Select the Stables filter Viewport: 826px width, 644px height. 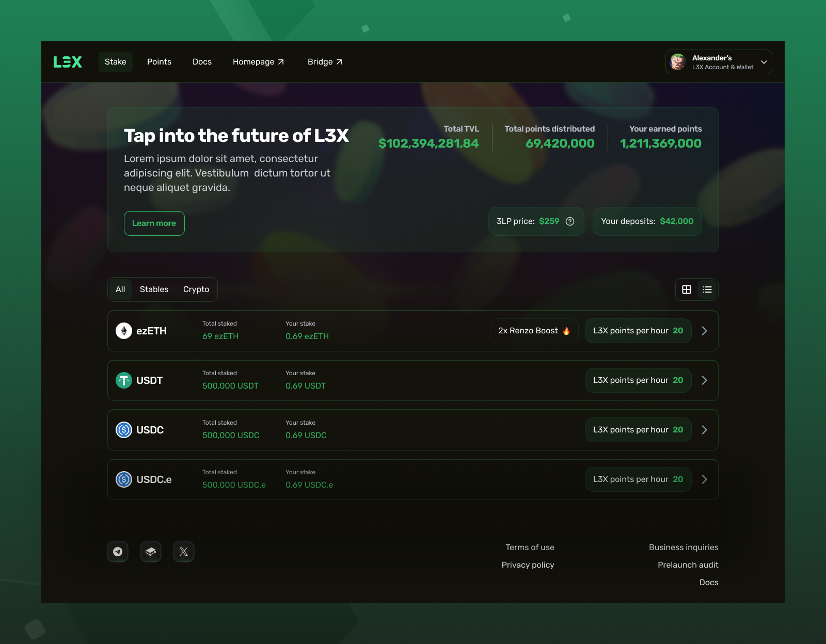pyautogui.click(x=154, y=289)
